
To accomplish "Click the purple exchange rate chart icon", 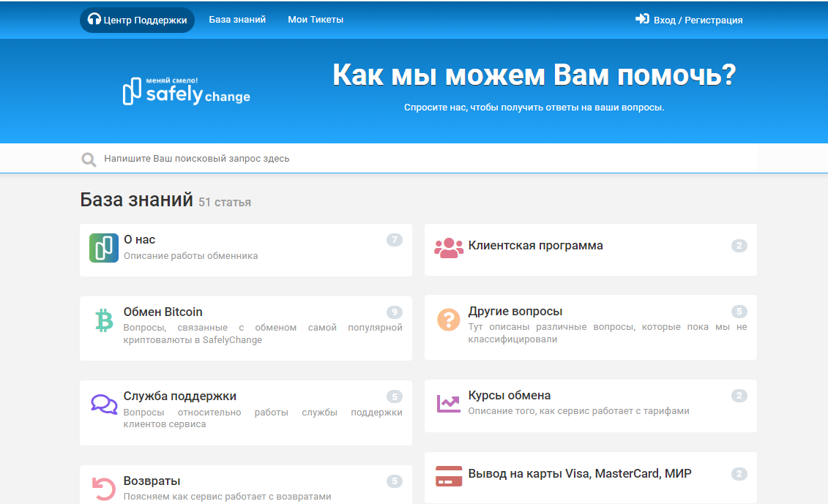I will click(448, 404).
